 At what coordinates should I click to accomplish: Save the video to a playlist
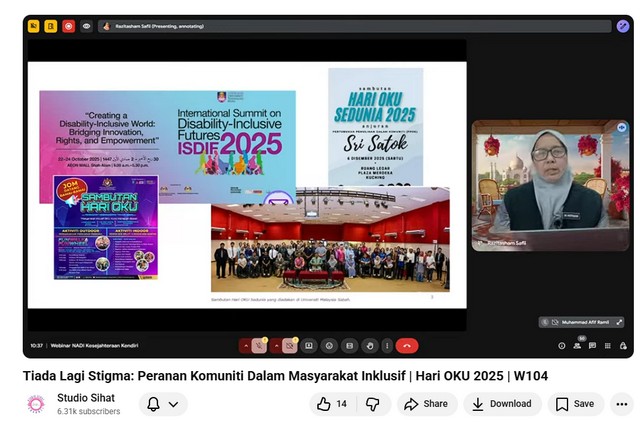(x=575, y=404)
